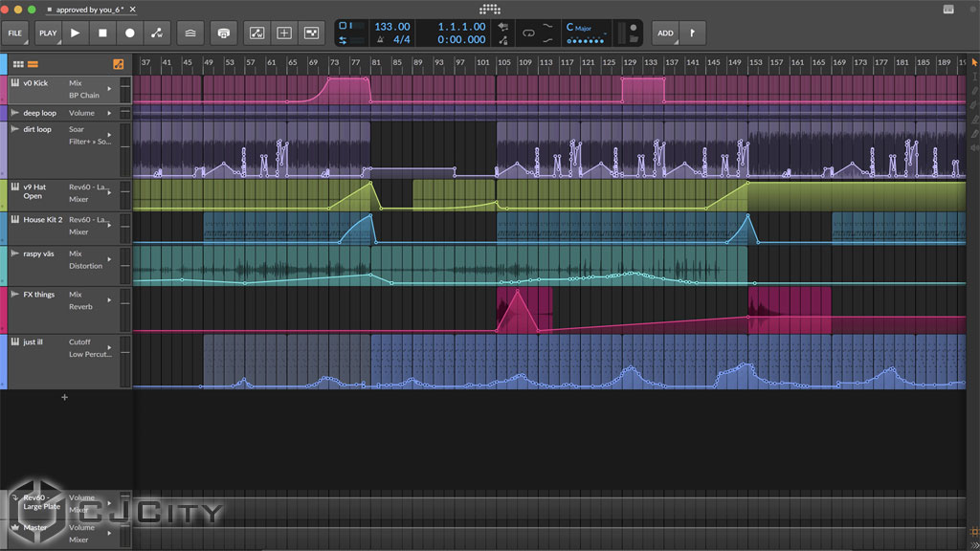The image size is (980, 551).
Task: Click the ADD button to create a track
Action: [x=664, y=33]
